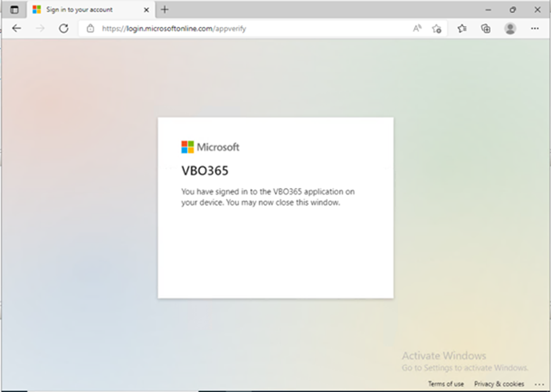The height and width of the screenshot is (392, 551).
Task: Open a new browser tab
Action: (x=165, y=9)
